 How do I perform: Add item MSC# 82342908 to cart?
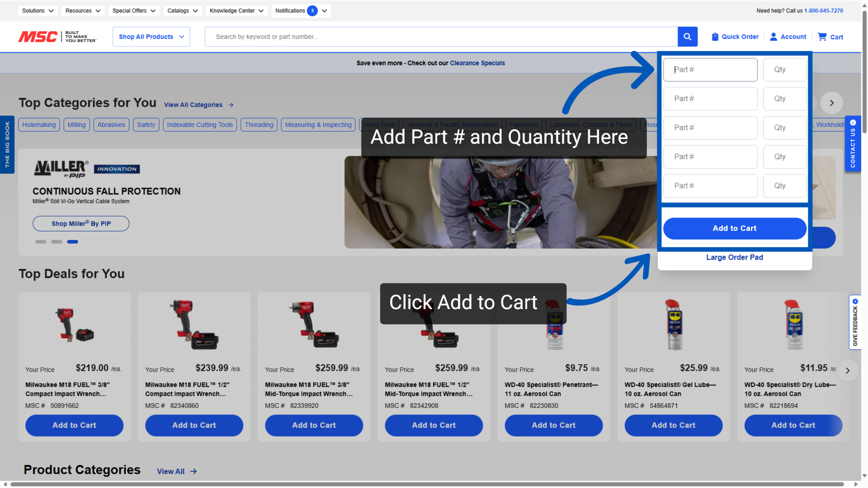coord(434,425)
